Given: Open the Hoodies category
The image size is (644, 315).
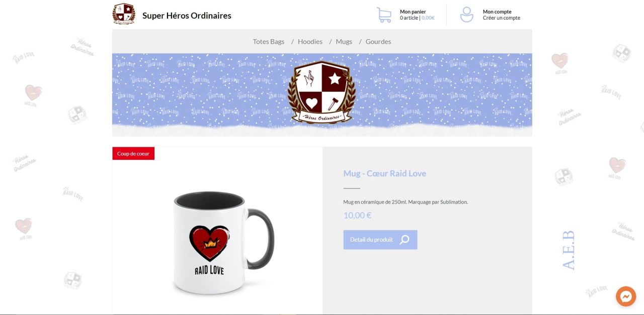Looking at the screenshot, I should tap(310, 42).
